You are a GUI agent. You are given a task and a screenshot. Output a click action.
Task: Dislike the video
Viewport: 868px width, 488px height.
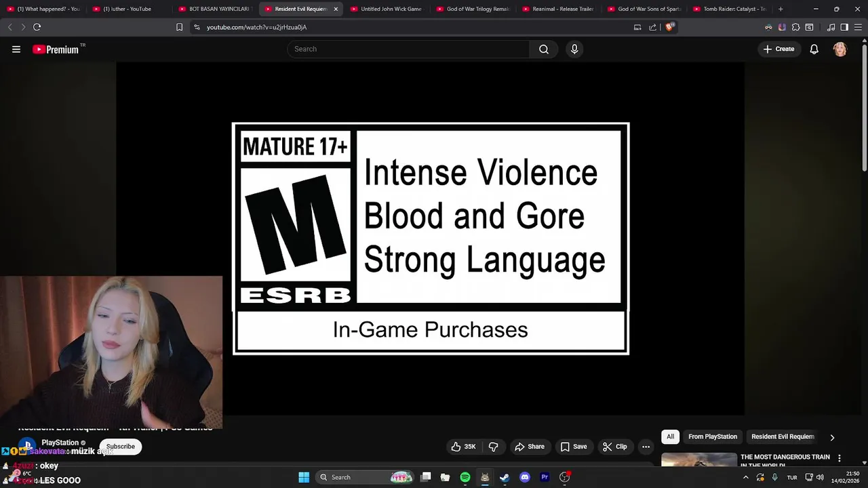coord(493,447)
